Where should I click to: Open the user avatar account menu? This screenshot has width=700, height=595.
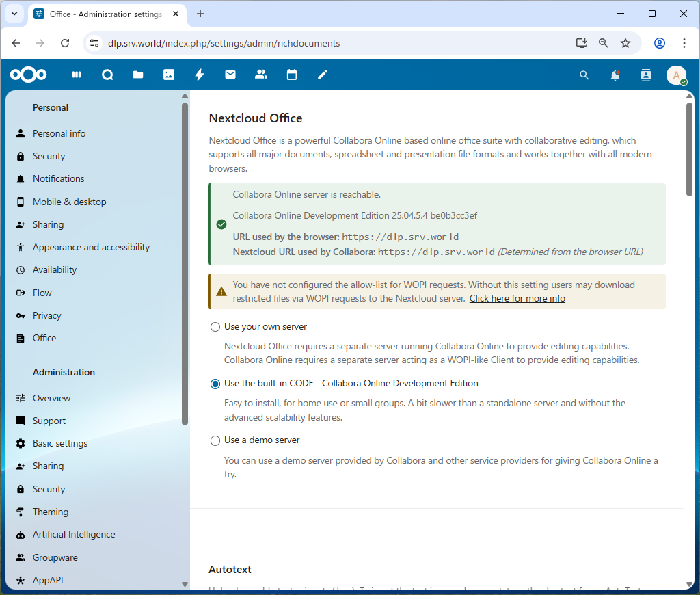click(x=676, y=75)
